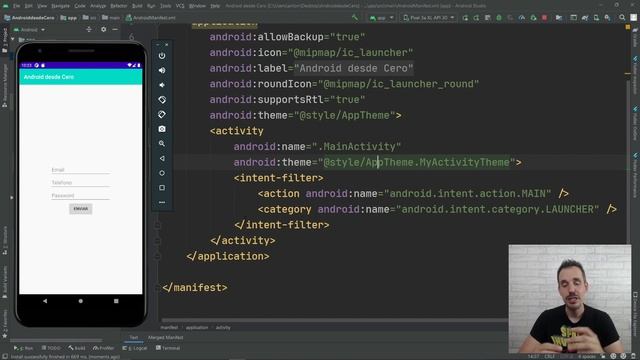Click emulator toolbar overview square icon
Screen dimensions: 640x360
click(x=162, y=188)
